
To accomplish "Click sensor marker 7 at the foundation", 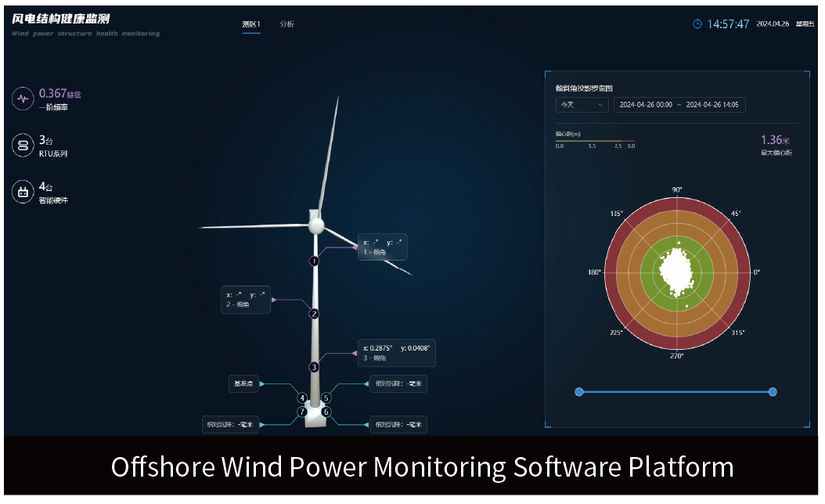I will [x=302, y=412].
